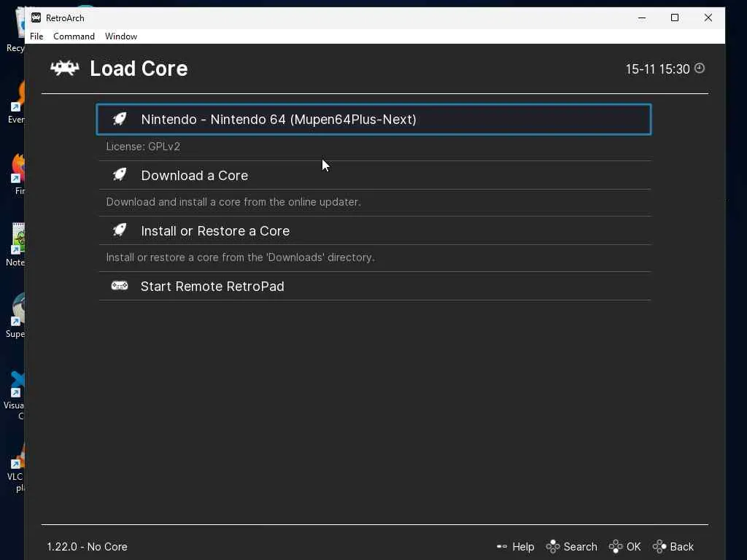Click the RetroArch invader logo icon

coord(64,69)
